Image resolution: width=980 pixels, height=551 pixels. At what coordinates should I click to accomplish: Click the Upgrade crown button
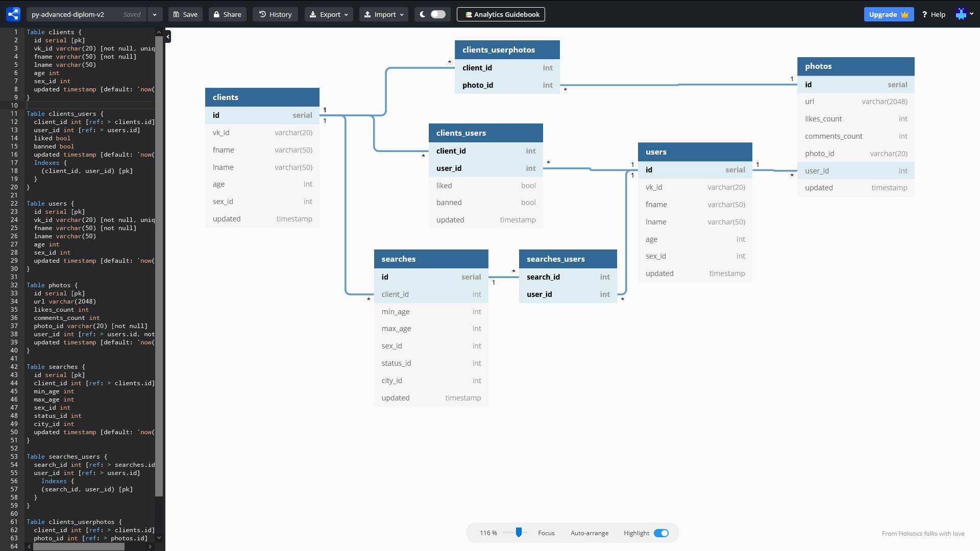click(x=889, y=14)
